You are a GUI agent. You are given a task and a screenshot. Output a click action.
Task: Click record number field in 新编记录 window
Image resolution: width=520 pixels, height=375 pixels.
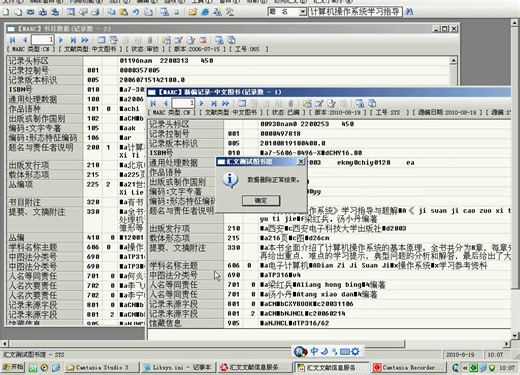click(183, 103)
